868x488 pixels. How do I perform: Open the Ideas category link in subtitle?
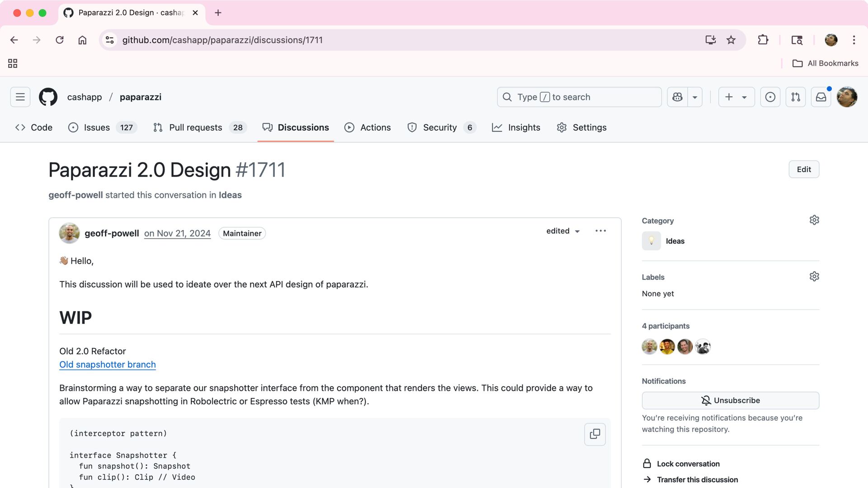(x=230, y=195)
